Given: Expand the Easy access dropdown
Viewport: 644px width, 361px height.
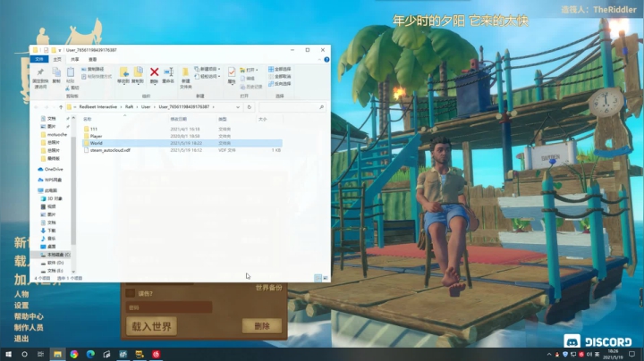Looking at the screenshot, I should 219,76.
